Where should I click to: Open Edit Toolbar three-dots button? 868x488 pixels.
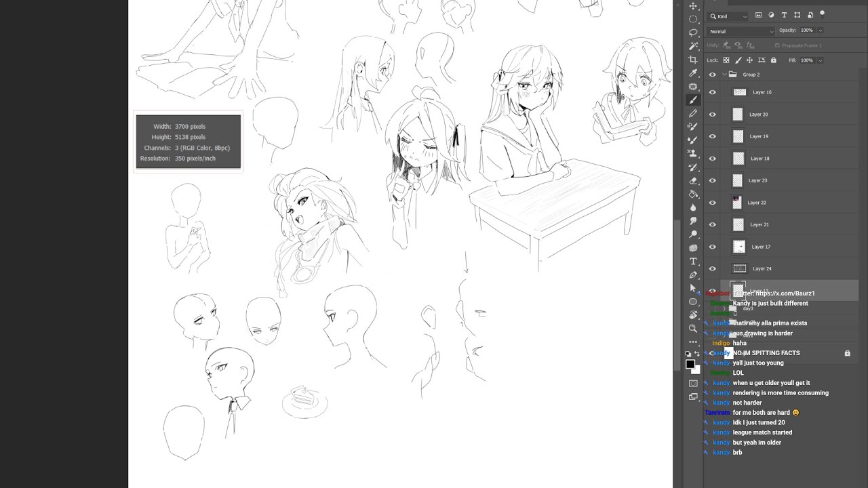(693, 342)
